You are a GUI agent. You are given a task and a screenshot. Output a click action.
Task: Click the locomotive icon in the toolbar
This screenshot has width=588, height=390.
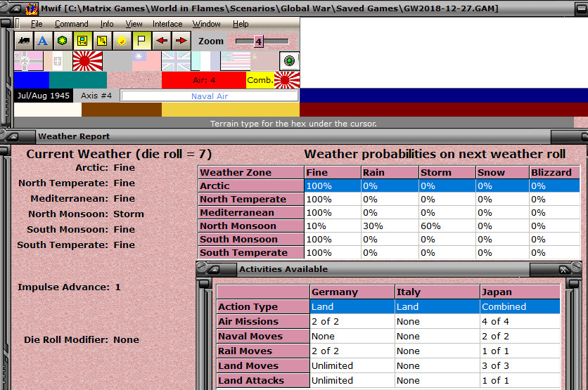(x=24, y=41)
